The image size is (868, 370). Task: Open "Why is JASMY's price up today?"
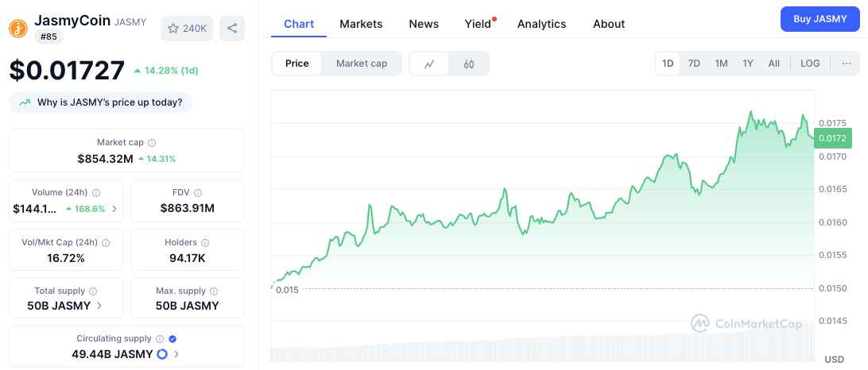(101, 102)
